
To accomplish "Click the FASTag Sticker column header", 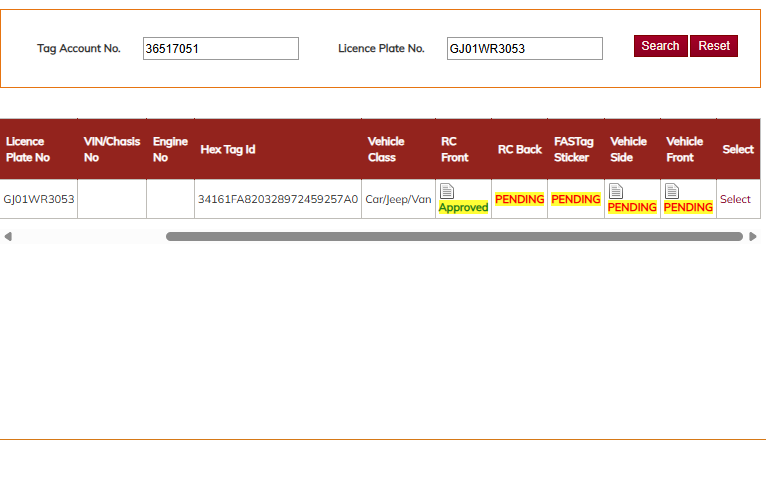I will (x=574, y=149).
